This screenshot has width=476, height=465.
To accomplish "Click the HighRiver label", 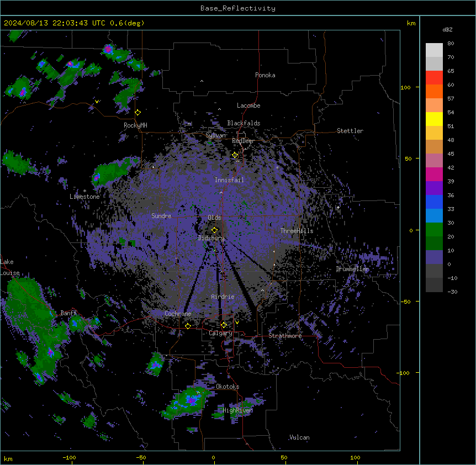I will [x=237, y=410].
